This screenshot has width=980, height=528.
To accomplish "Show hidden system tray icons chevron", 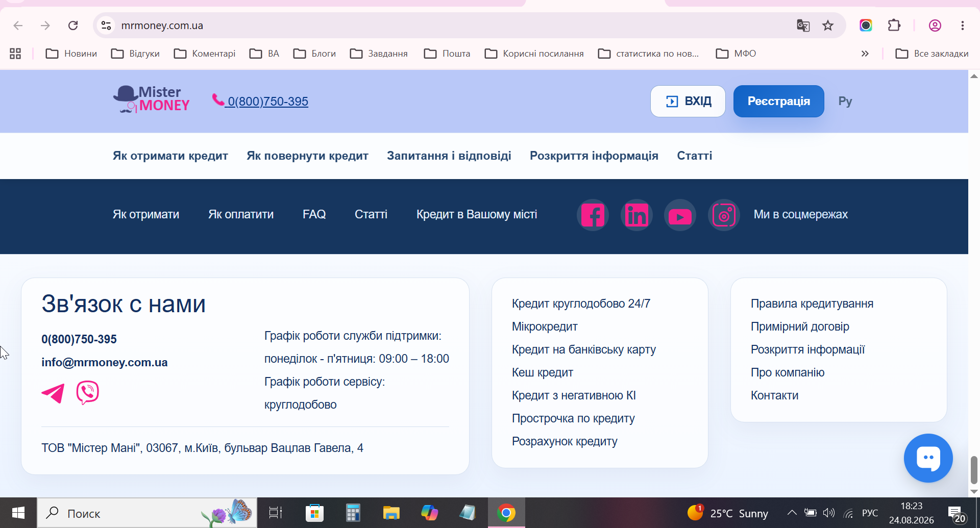I will pyautogui.click(x=792, y=513).
